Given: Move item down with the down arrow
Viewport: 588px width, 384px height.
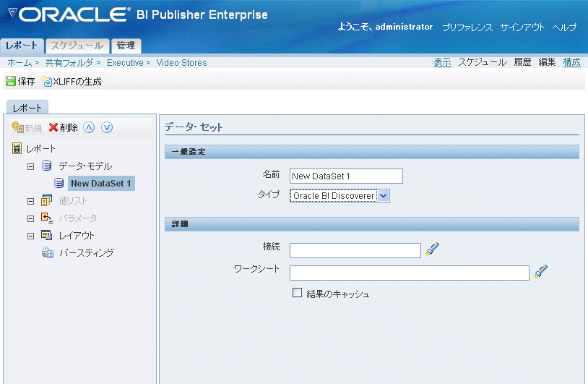Looking at the screenshot, I should click(x=107, y=127).
